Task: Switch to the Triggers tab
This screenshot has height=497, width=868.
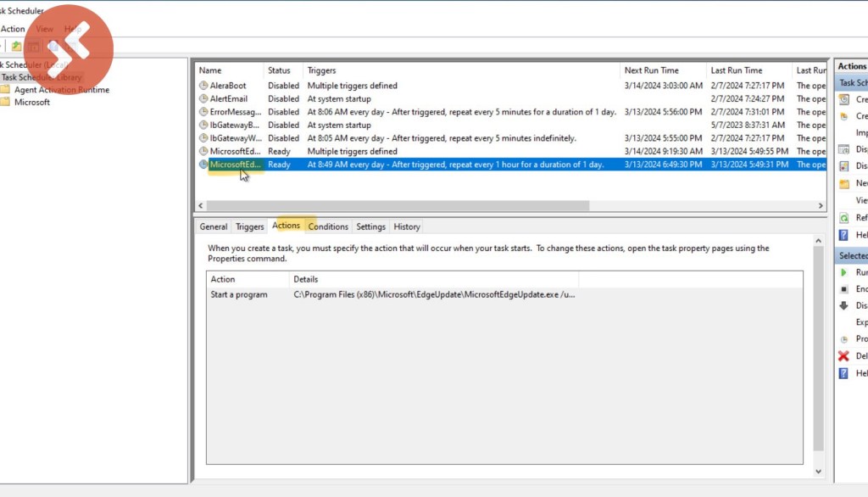Action: [249, 226]
